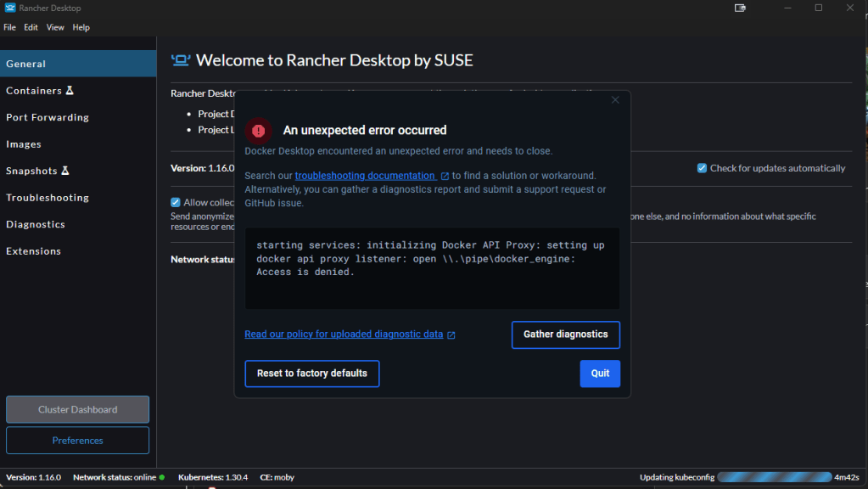Click the error message text box
868x489 pixels.
pyautogui.click(x=433, y=268)
